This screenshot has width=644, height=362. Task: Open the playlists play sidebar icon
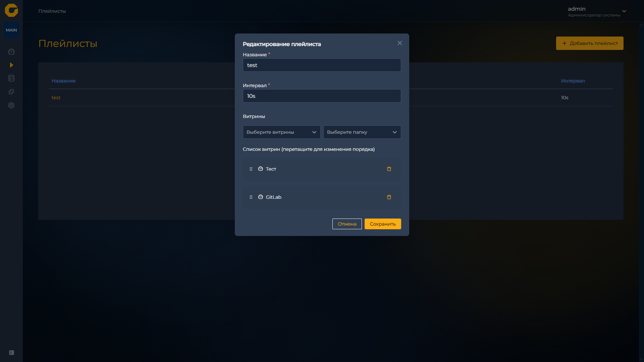click(x=11, y=65)
